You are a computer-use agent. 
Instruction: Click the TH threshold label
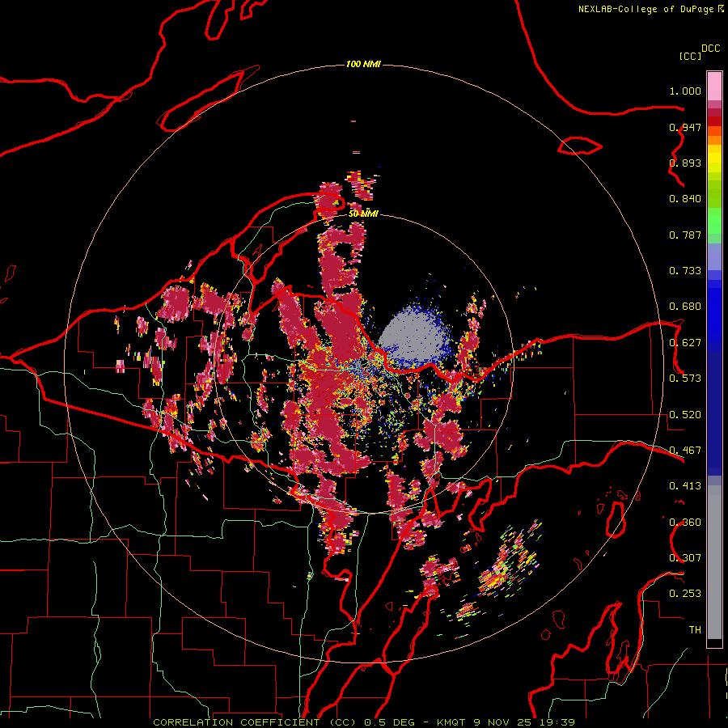[695, 630]
